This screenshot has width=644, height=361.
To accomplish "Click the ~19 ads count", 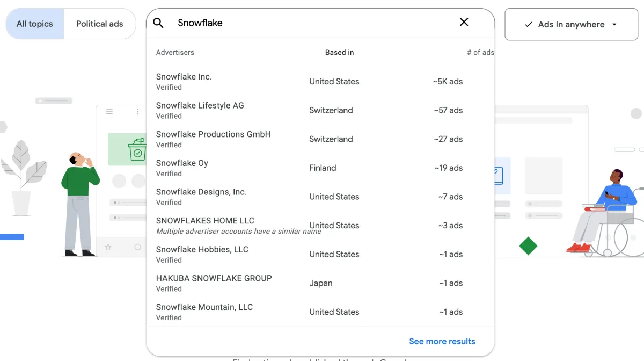I will [448, 168].
